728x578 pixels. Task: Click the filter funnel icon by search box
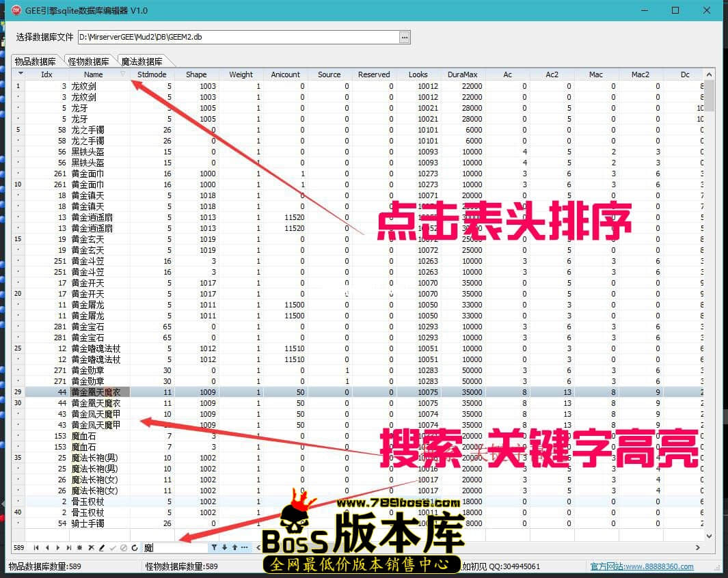point(214,548)
